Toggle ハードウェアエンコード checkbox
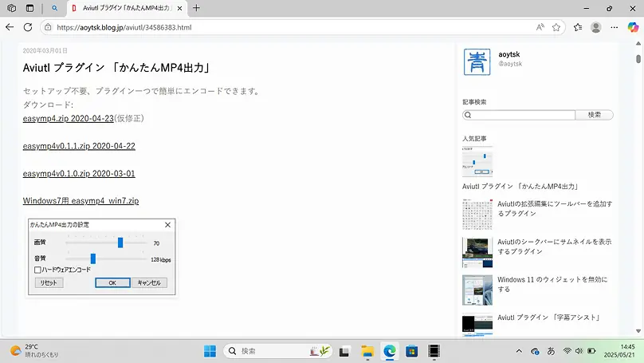The width and height of the screenshot is (644, 363). point(37,270)
